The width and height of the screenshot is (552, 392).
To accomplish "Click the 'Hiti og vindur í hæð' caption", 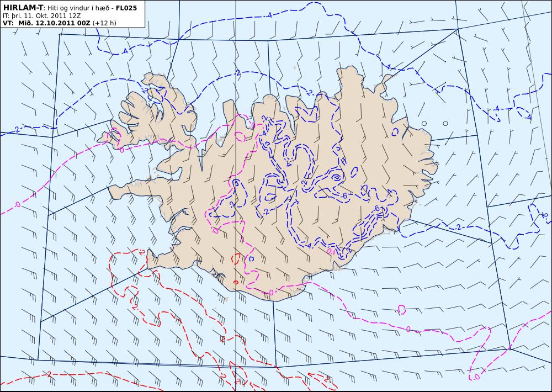I will (x=78, y=8).
